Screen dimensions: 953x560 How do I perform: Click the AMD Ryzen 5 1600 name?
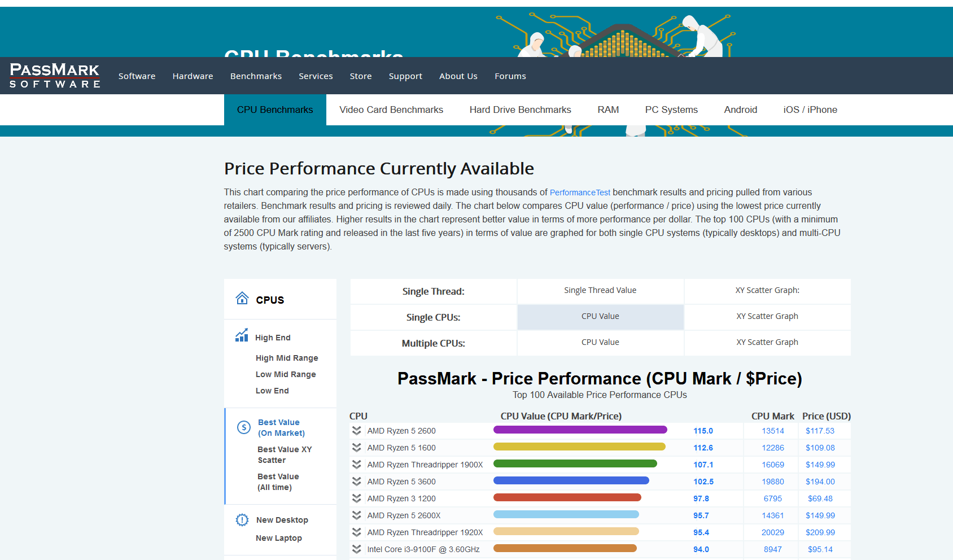point(401,448)
